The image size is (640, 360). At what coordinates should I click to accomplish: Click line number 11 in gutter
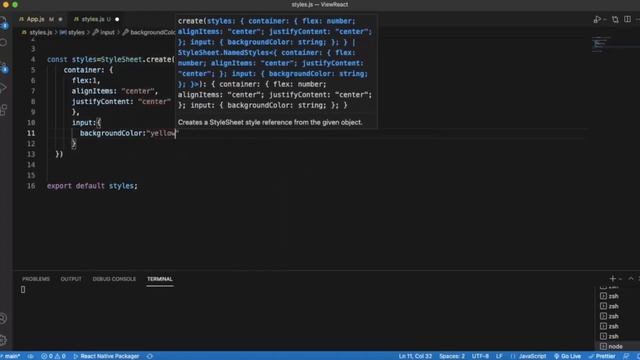pyautogui.click(x=31, y=133)
